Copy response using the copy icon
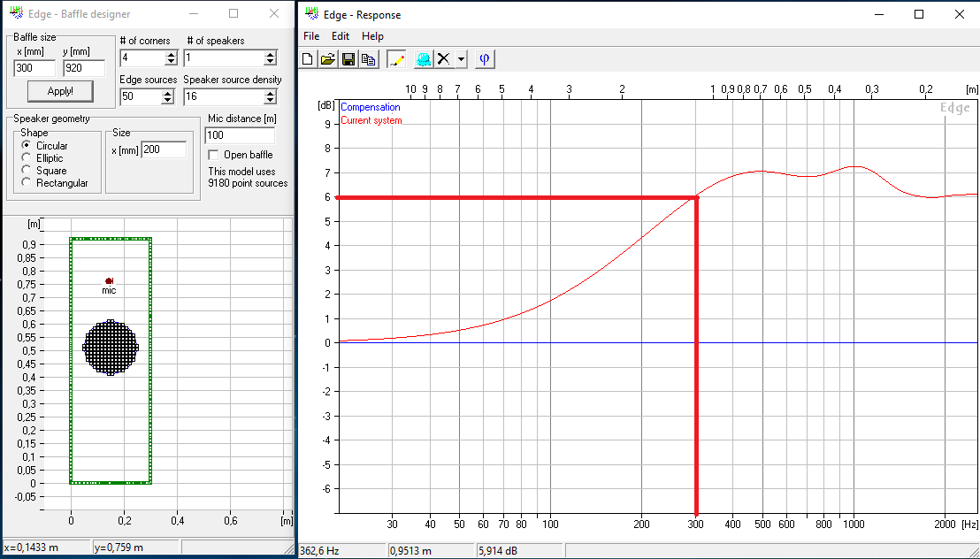The width and height of the screenshot is (980, 559). 369,59
